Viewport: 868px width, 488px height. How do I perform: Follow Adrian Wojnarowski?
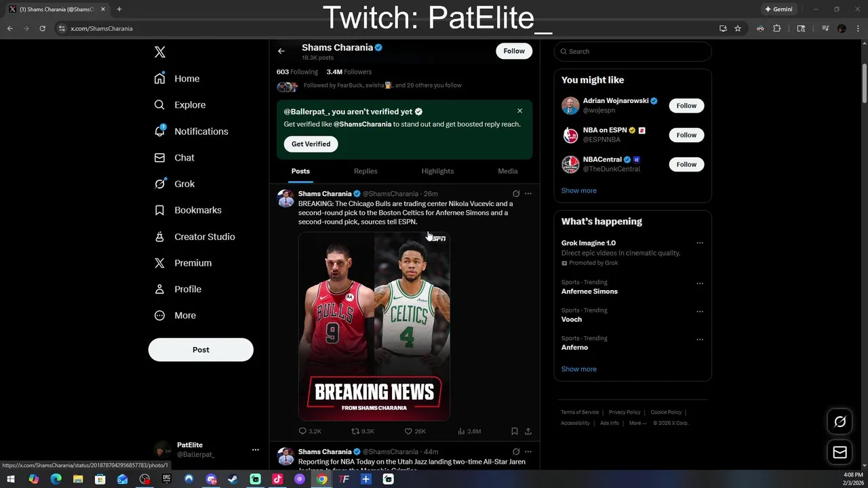click(686, 106)
